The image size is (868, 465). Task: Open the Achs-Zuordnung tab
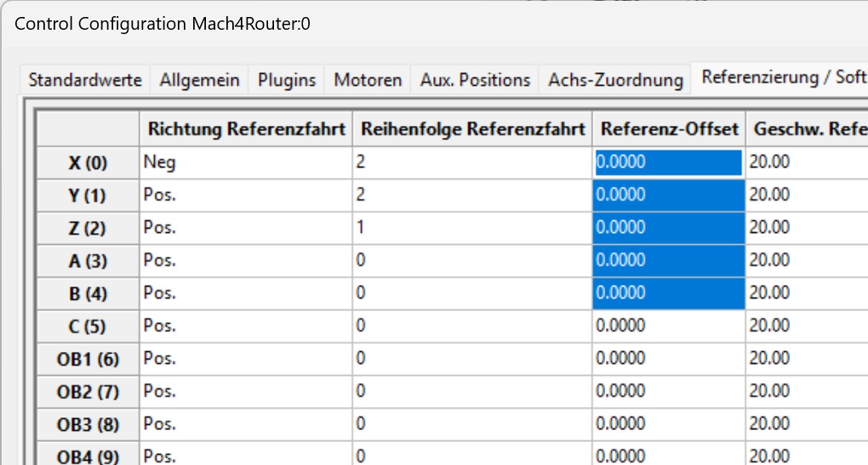(x=615, y=80)
